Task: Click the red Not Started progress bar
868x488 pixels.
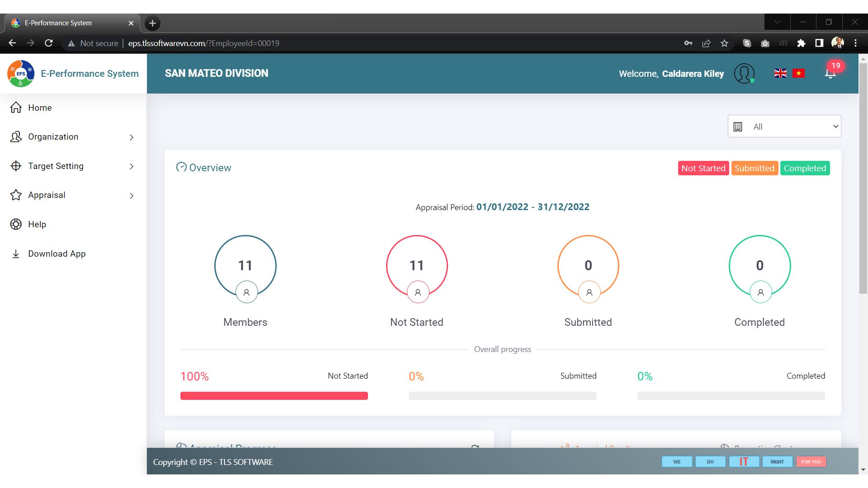Action: point(274,396)
